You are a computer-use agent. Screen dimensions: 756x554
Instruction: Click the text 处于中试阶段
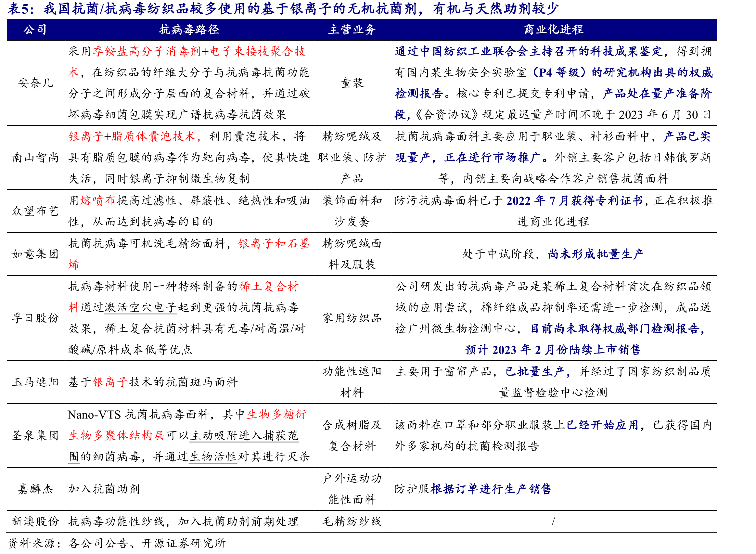tap(498, 254)
